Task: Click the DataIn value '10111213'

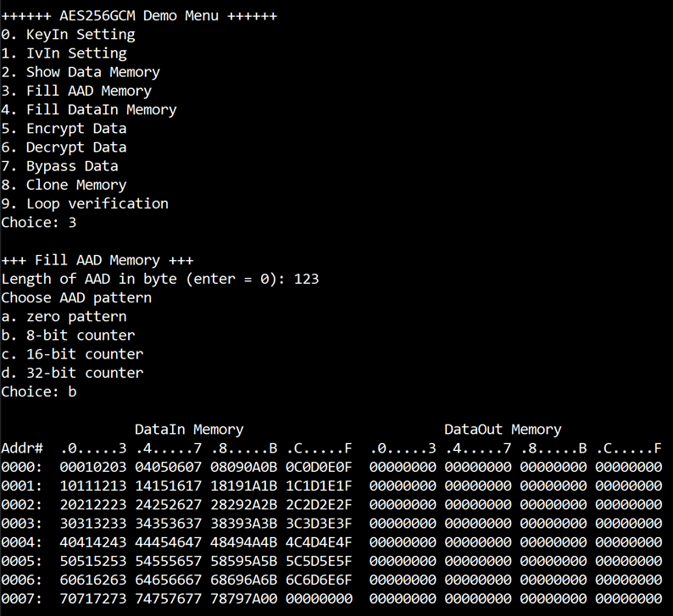Action: [x=93, y=486]
